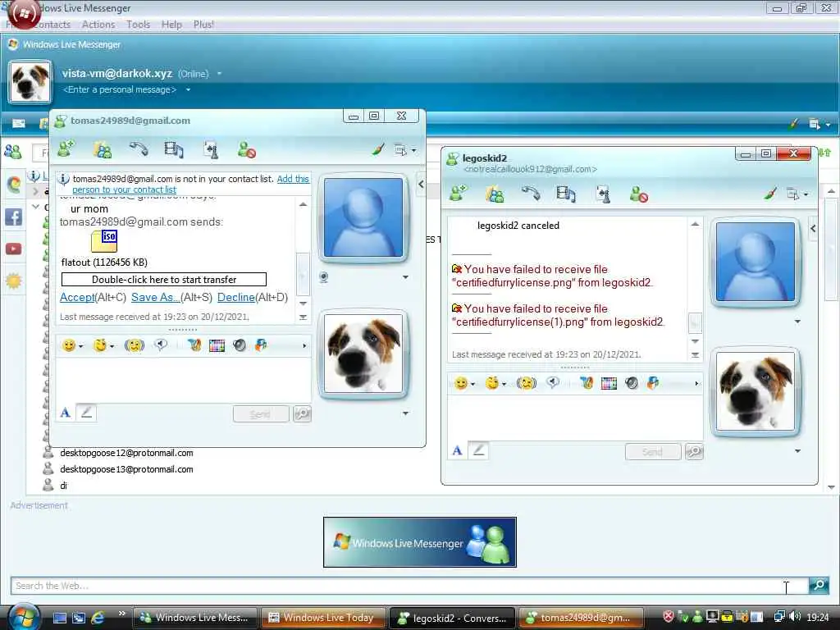Start a call in tomas24989d conversation
Image resolution: width=840 pixels, height=630 pixels.
click(x=138, y=149)
